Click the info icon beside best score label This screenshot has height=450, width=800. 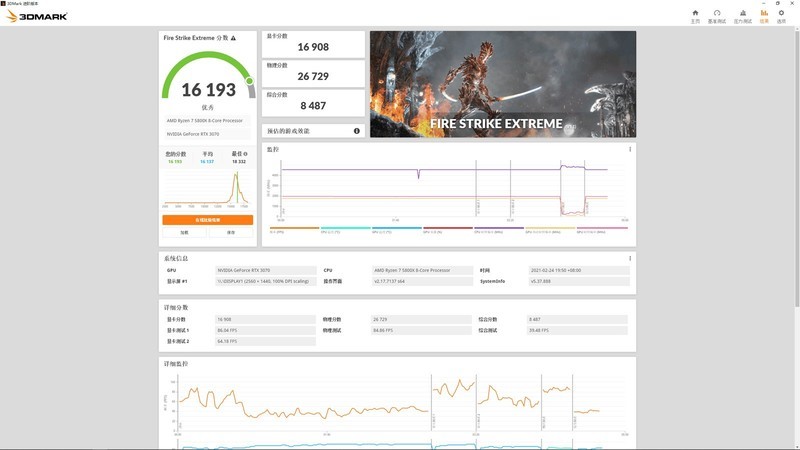coord(245,154)
